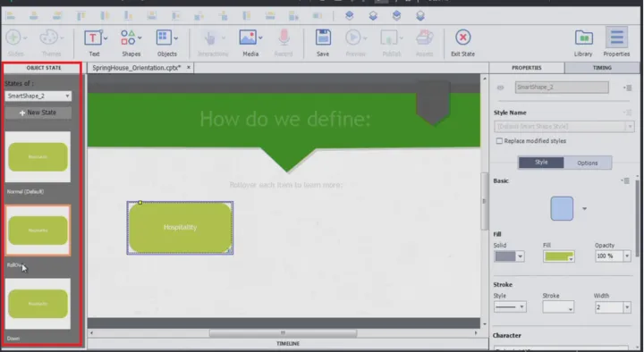Switch to the TIMING tab
This screenshot has height=352, width=644.
(x=602, y=68)
